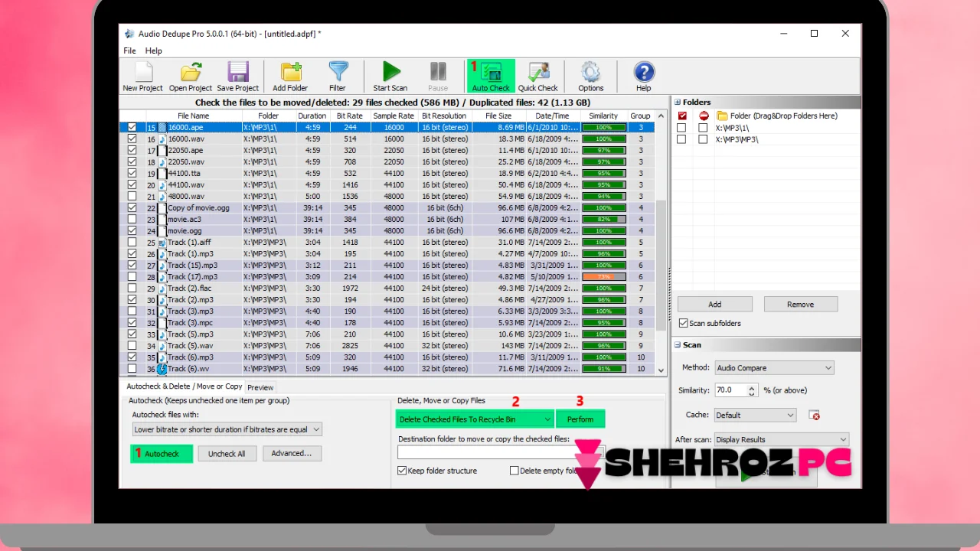Select the Copy of movie.ogg file name
This screenshot has height=551, width=980.
pyautogui.click(x=198, y=208)
